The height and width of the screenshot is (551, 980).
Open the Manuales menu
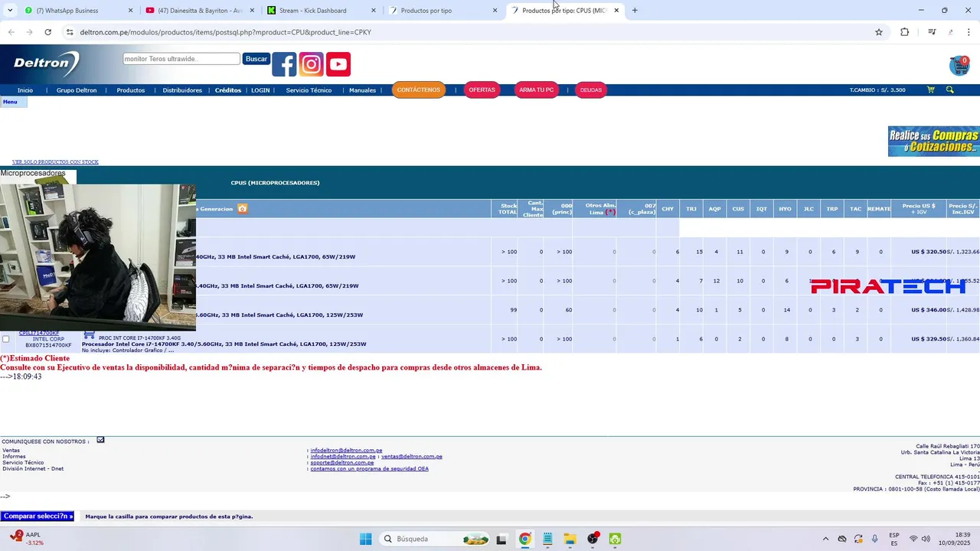pos(362,90)
